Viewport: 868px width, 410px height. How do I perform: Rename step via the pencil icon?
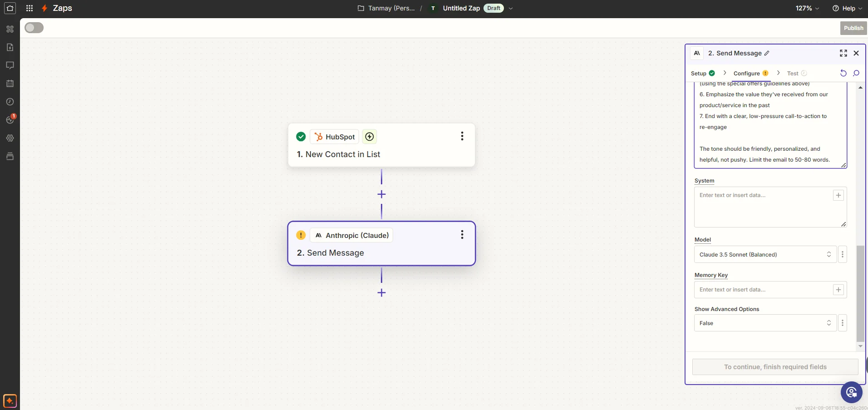pos(767,53)
